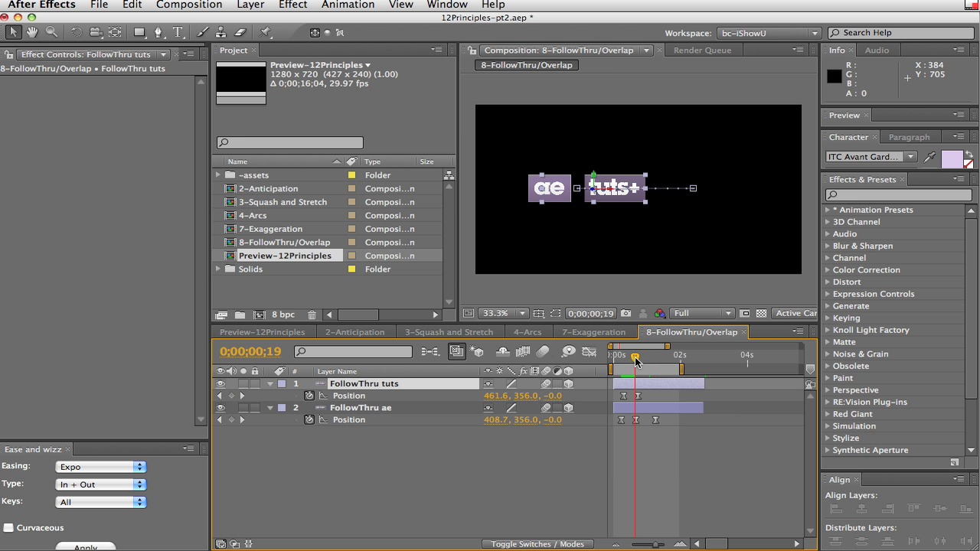This screenshot has width=980, height=551.
Task: Select the Horizontal Type tool
Action: tap(178, 32)
